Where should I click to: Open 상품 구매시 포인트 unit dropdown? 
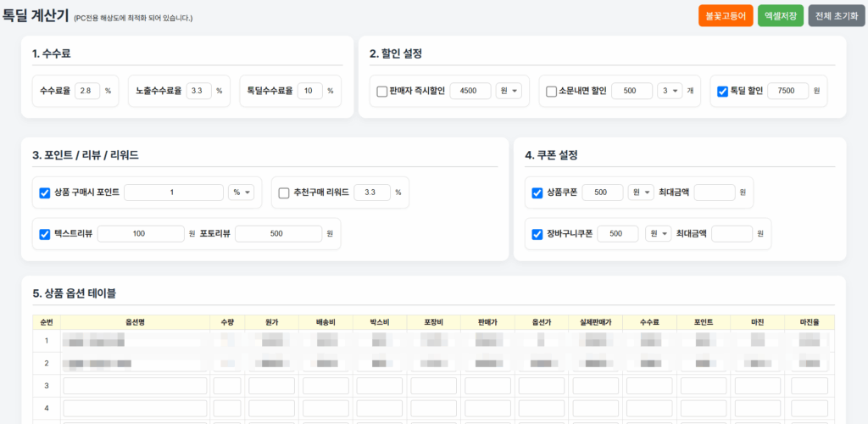(x=242, y=192)
